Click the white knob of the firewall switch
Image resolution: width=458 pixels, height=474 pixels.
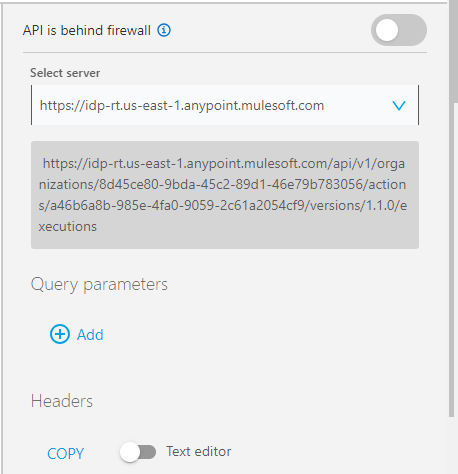point(387,30)
